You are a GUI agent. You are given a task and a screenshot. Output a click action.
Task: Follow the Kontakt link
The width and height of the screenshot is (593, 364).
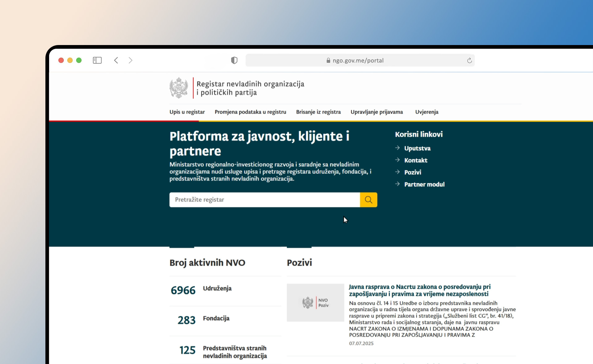416,160
